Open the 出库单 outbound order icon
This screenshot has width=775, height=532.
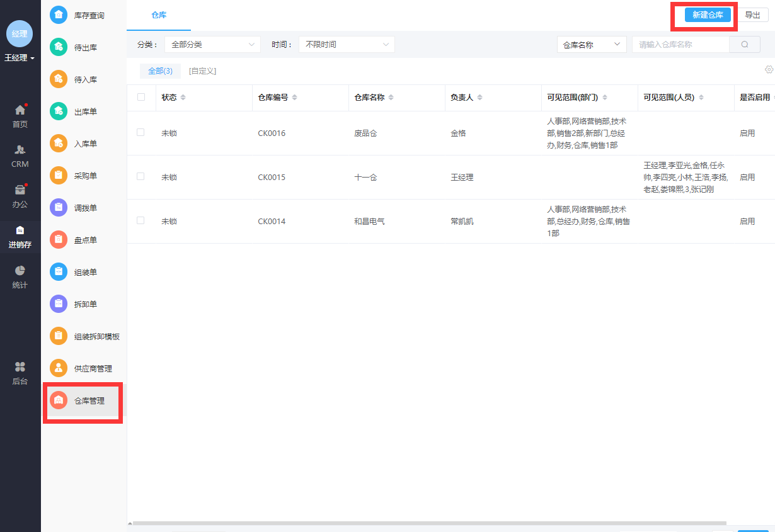click(59, 111)
